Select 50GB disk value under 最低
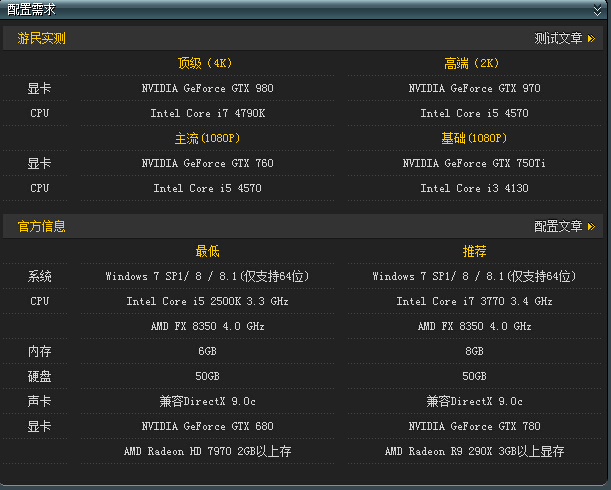 (207, 376)
